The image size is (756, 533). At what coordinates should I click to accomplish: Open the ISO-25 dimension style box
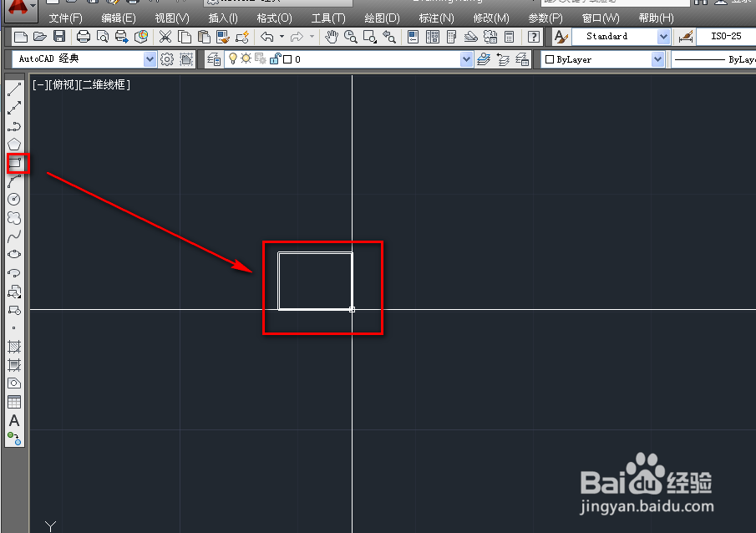pyautogui.click(x=726, y=37)
